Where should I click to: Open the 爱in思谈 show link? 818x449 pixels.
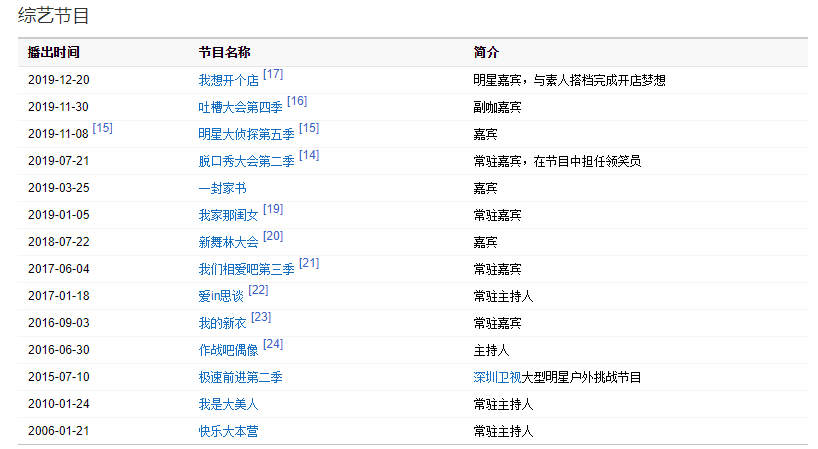pos(221,297)
